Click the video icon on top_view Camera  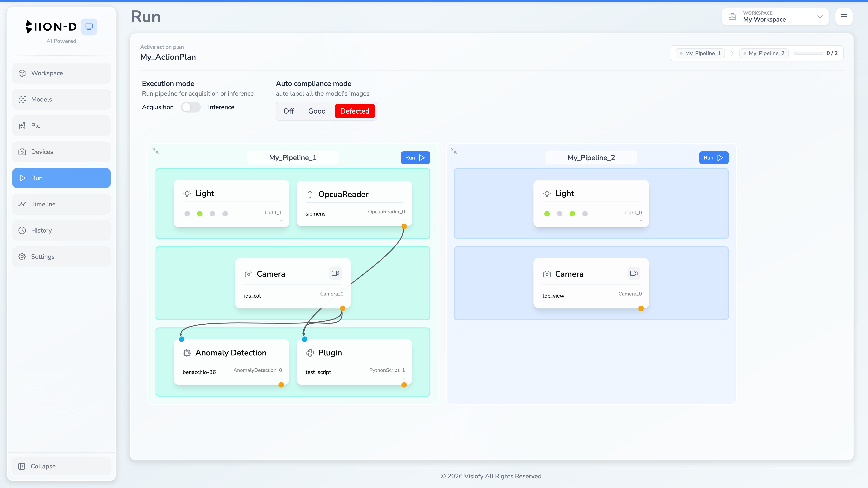click(x=634, y=274)
